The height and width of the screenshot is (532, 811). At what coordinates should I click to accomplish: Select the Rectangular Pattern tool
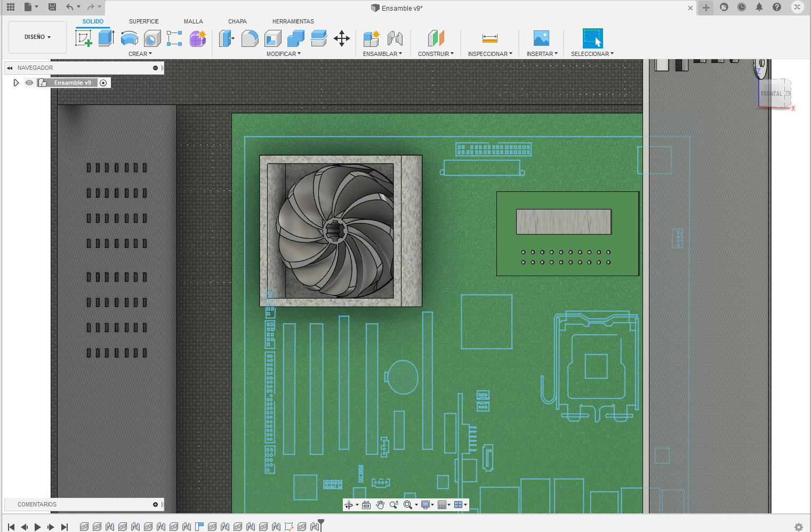(174, 38)
